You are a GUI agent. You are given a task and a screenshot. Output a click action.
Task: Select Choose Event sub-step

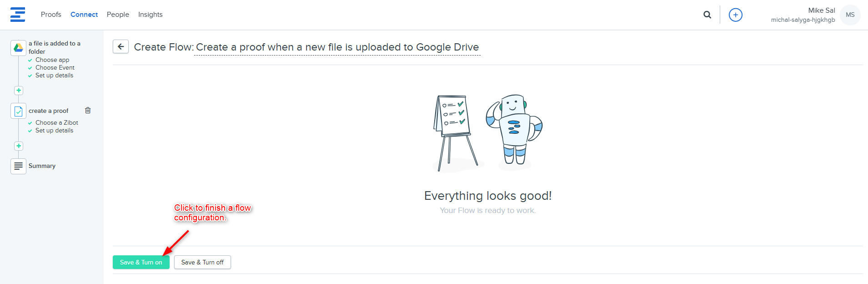tap(55, 68)
